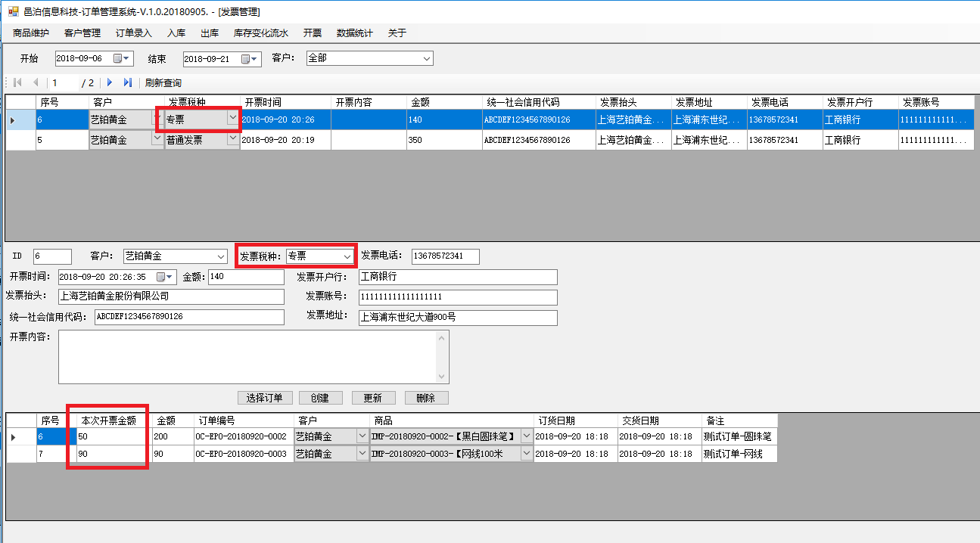Viewport: 980px width, 543px height.
Task: Open the 客户管理 menu
Action: tap(82, 33)
